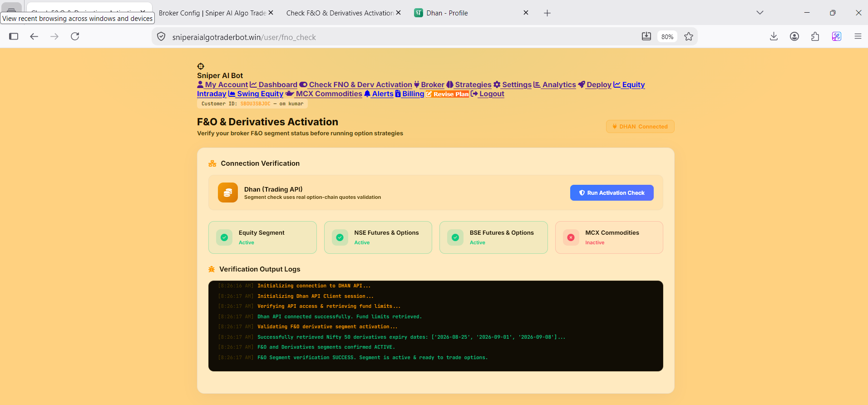Open the Billing page
The image size is (868, 405).
click(x=409, y=94)
